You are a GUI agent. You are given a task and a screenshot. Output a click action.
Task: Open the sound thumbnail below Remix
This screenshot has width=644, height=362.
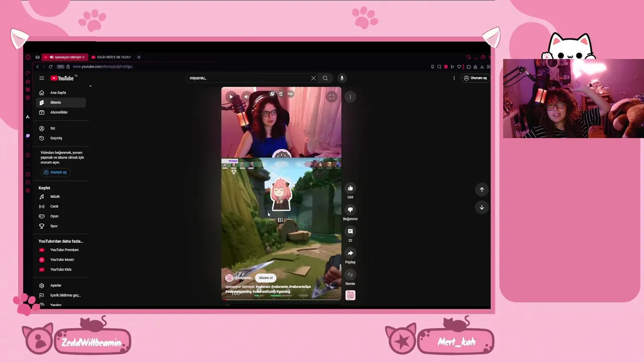[x=350, y=295]
